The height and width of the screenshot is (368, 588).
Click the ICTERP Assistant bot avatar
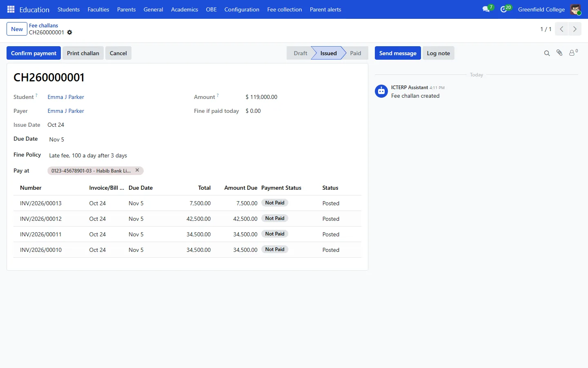click(x=381, y=91)
